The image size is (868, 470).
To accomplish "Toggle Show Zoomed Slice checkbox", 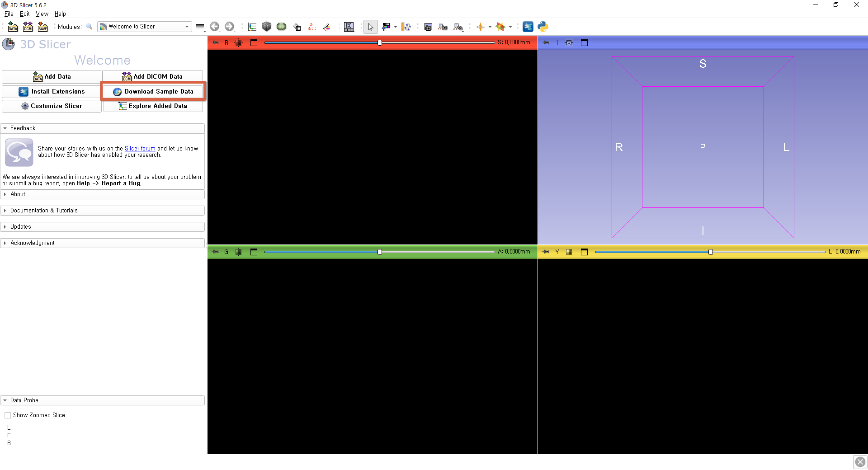I will point(8,415).
